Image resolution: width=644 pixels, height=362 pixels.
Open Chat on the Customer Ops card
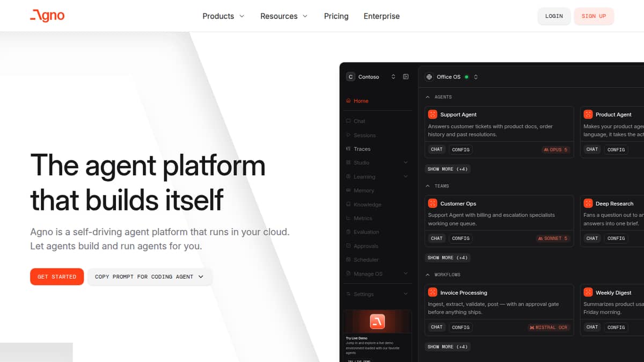pyautogui.click(x=437, y=238)
